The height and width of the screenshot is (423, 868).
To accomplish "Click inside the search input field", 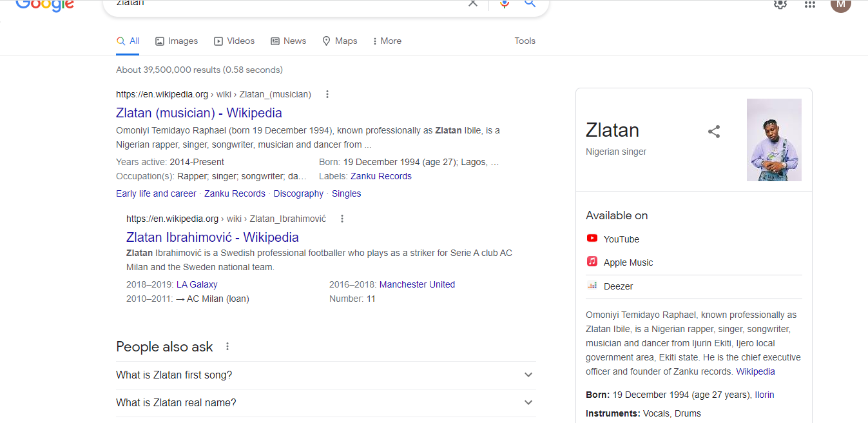I will coord(290,4).
